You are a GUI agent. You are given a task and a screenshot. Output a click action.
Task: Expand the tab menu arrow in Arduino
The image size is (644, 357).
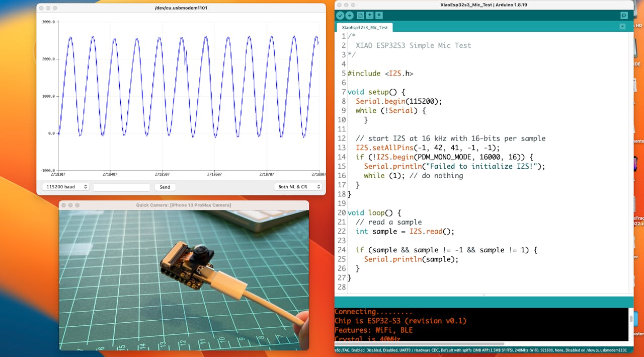click(622, 27)
